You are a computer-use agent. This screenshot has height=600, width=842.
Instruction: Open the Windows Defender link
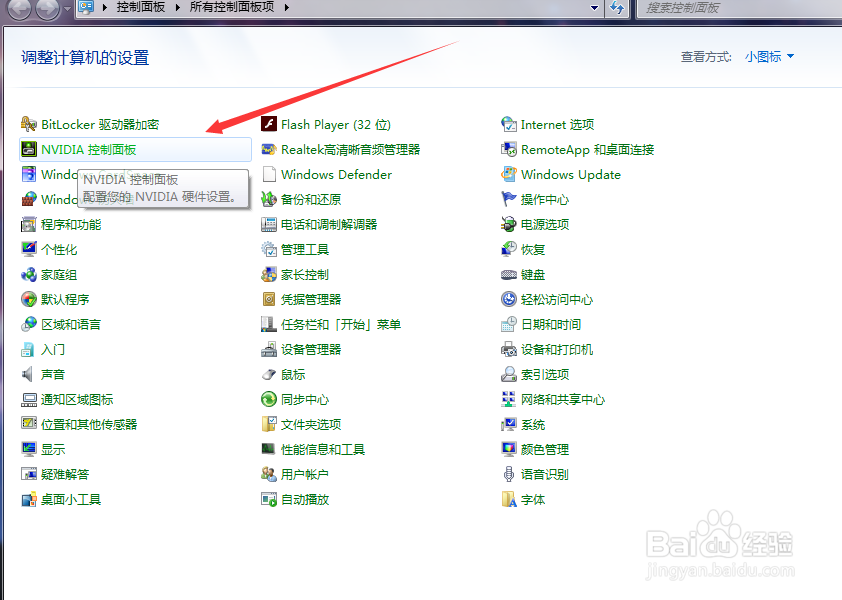[336, 175]
